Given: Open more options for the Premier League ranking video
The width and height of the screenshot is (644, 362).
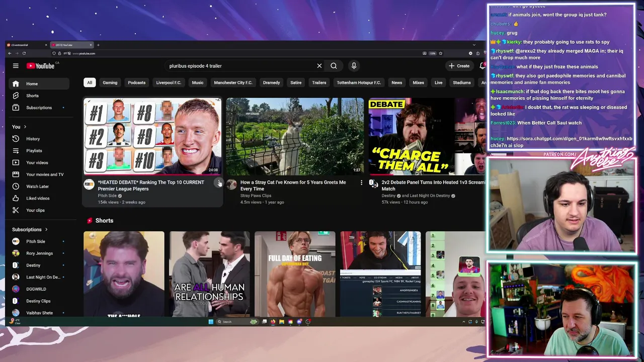Looking at the screenshot, I should click(219, 183).
